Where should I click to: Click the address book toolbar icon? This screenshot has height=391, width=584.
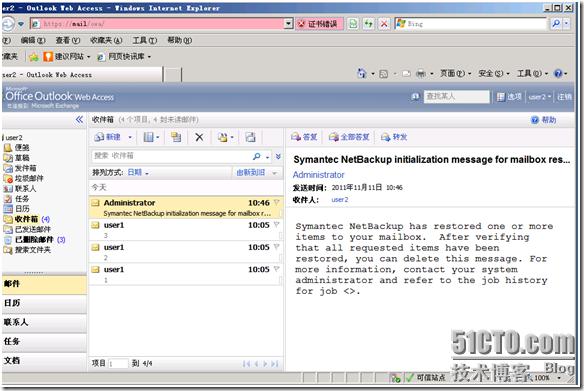point(250,137)
